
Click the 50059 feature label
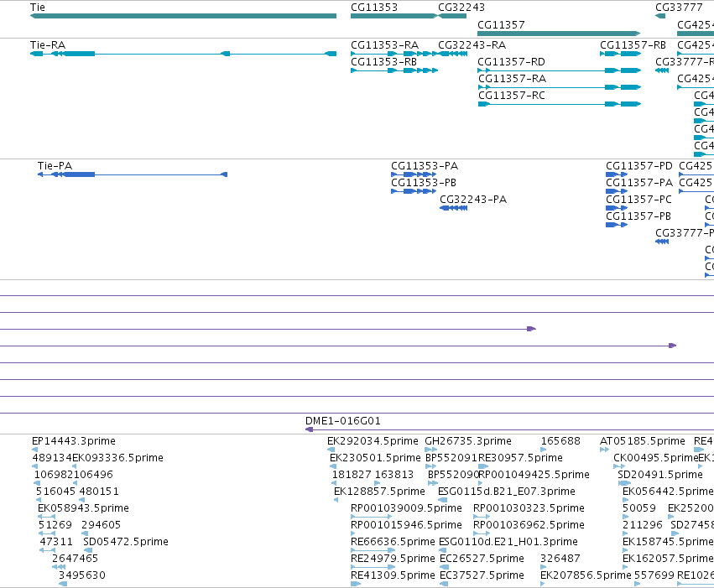(x=639, y=508)
